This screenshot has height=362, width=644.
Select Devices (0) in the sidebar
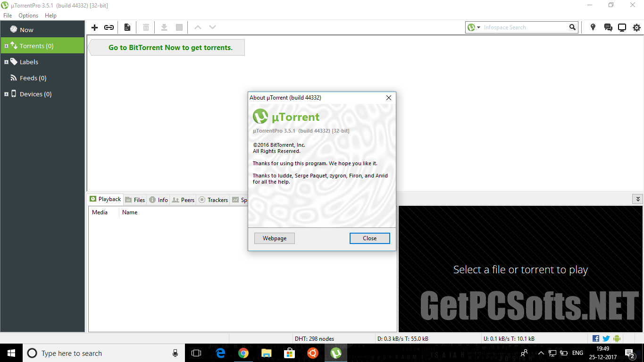coord(42,94)
